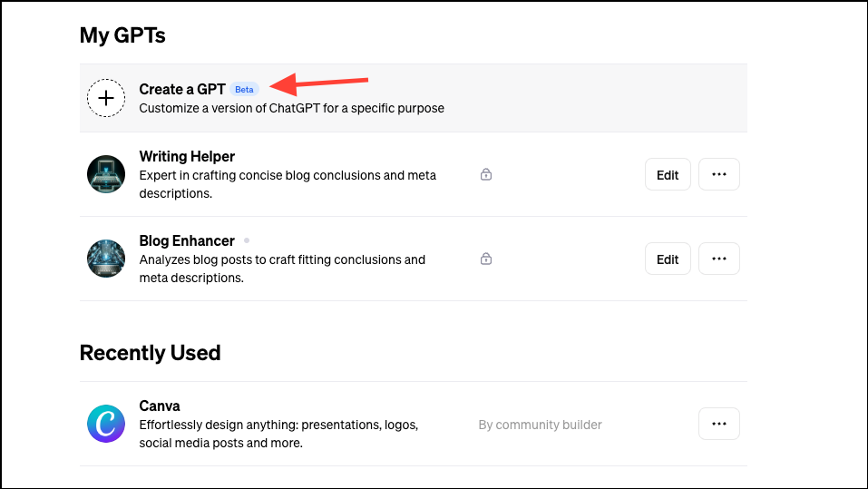Click the status dot beside Blog Enhancer title
Viewport: 868px width, 489px height.
pos(247,240)
